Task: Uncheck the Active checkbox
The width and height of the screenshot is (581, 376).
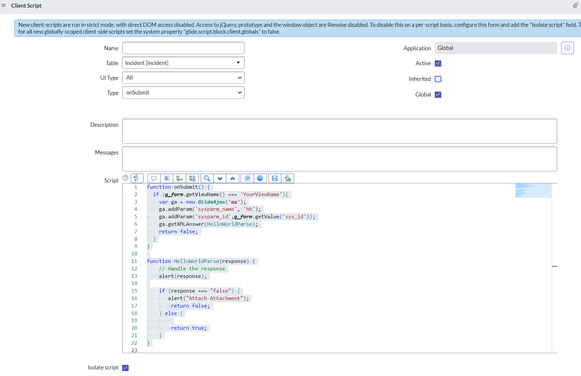Action: point(438,63)
